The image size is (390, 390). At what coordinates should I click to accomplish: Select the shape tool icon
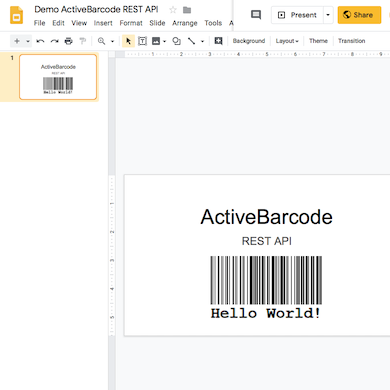(x=176, y=41)
